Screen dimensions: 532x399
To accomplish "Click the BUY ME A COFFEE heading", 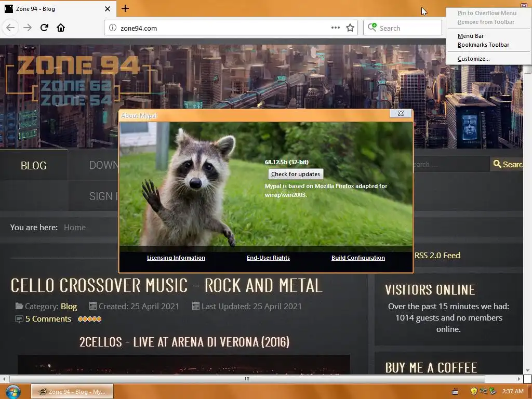I will (431, 367).
